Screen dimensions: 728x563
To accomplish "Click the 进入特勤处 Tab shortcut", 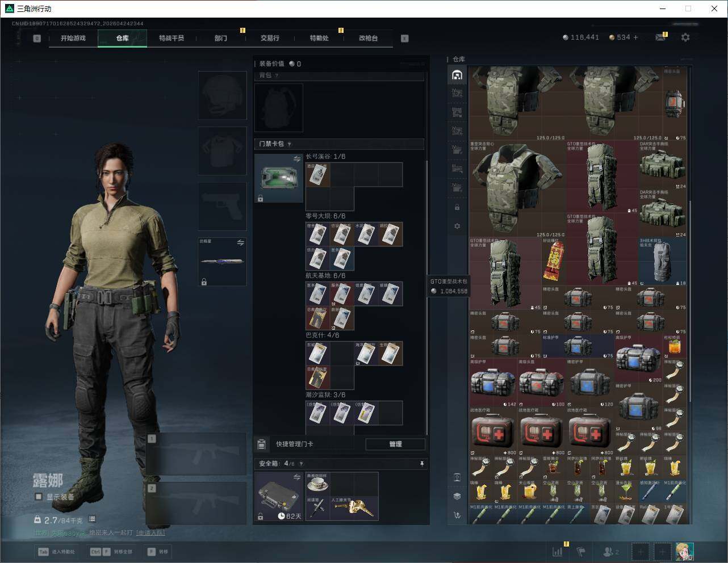I will (x=56, y=552).
